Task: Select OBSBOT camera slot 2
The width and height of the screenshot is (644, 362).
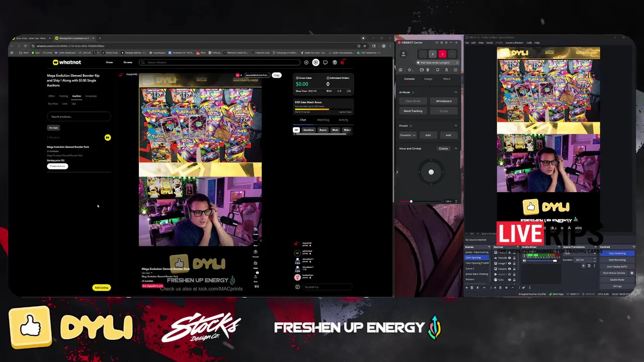Action: click(x=433, y=54)
